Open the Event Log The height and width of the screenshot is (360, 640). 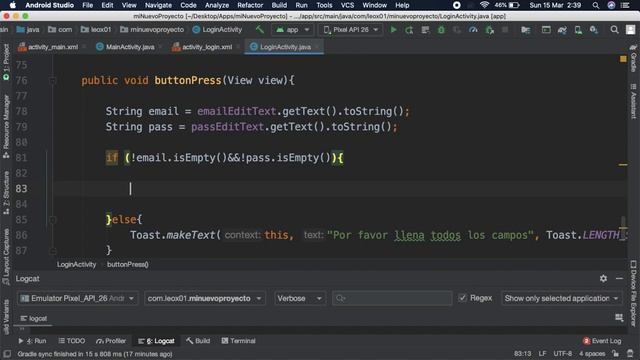pos(602,341)
